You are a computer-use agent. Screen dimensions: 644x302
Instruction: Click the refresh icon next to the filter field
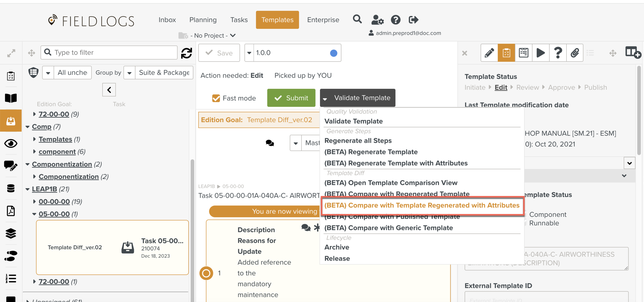coord(186,53)
